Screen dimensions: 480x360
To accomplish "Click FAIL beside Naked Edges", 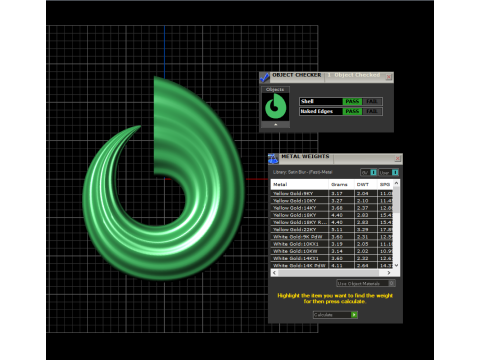I will tap(372, 111).
